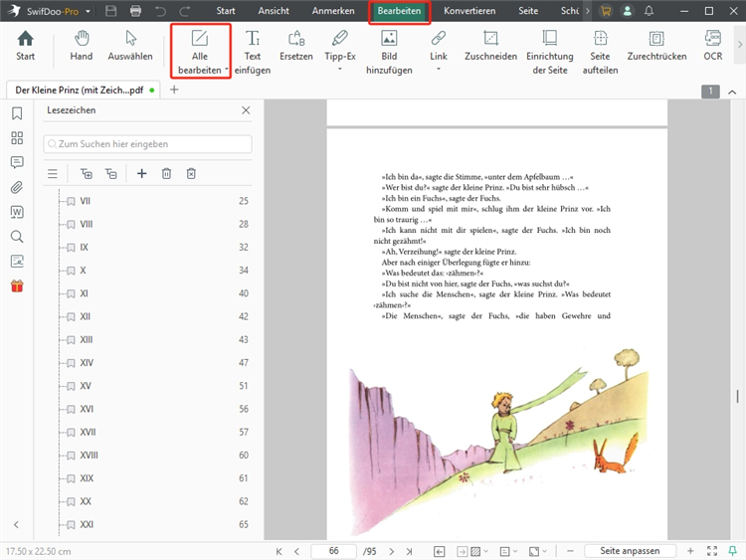Collapse all bookmarks icon
746x560 pixels.
coord(110,174)
